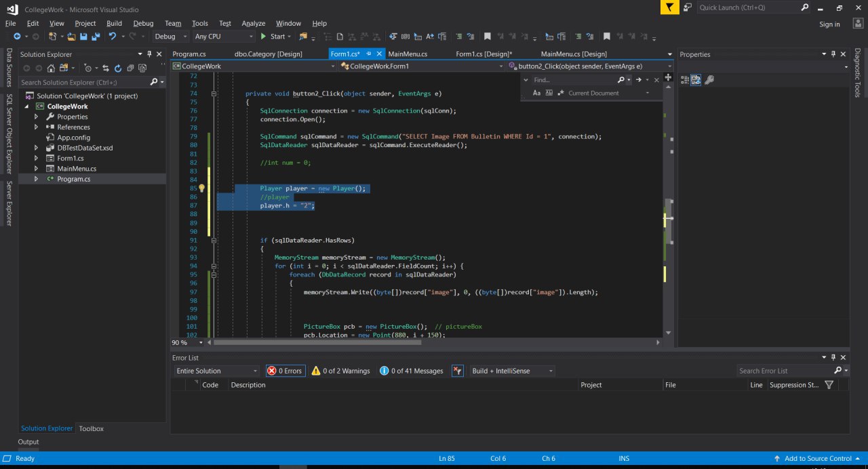868x469 pixels.
Task: Click Collapse All icon in Solution Explorer
Action: click(x=129, y=68)
